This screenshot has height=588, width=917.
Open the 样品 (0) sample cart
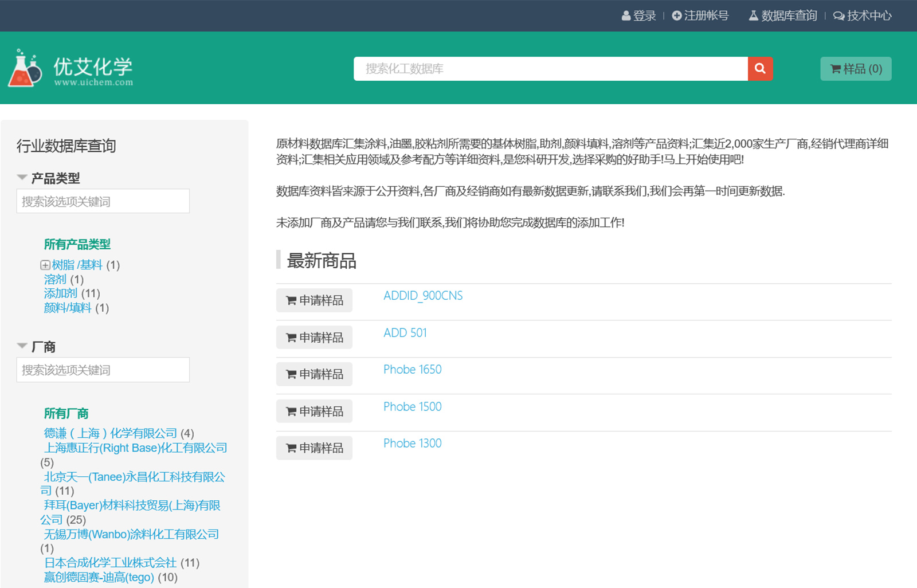pos(856,69)
